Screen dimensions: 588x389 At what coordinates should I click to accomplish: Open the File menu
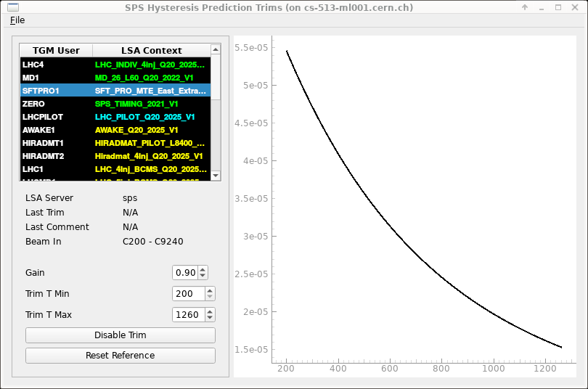(x=17, y=20)
